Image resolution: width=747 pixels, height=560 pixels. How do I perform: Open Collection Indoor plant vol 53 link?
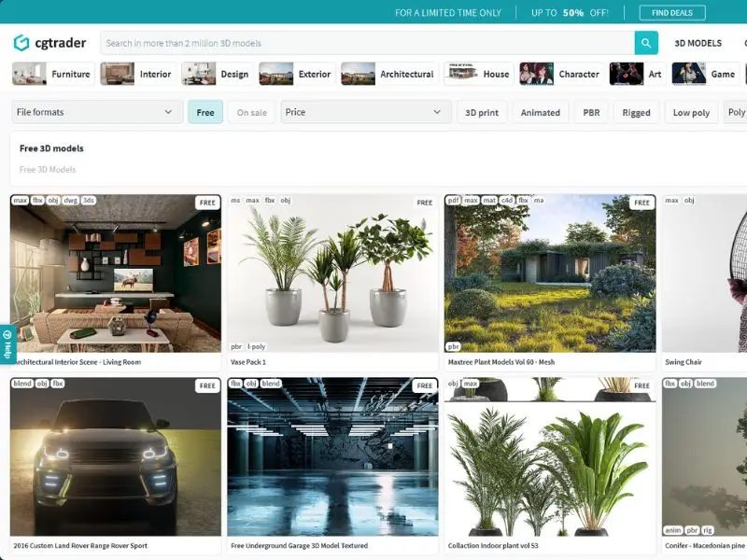[493, 545]
